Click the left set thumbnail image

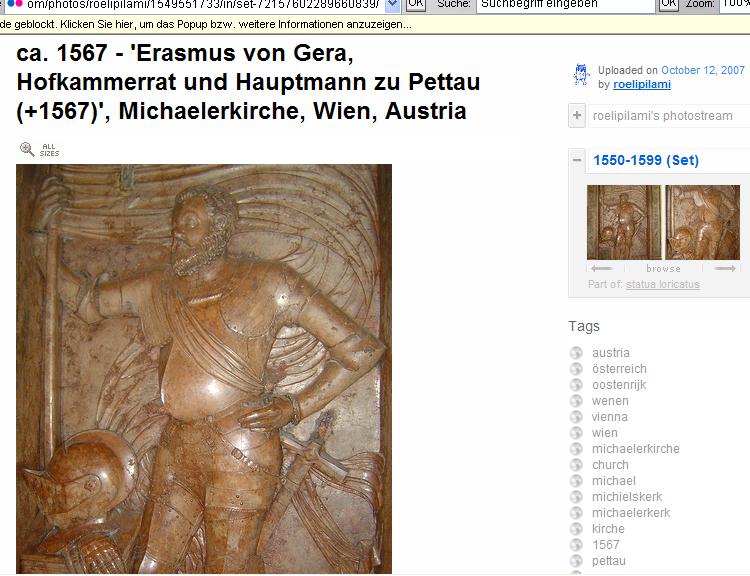click(624, 222)
